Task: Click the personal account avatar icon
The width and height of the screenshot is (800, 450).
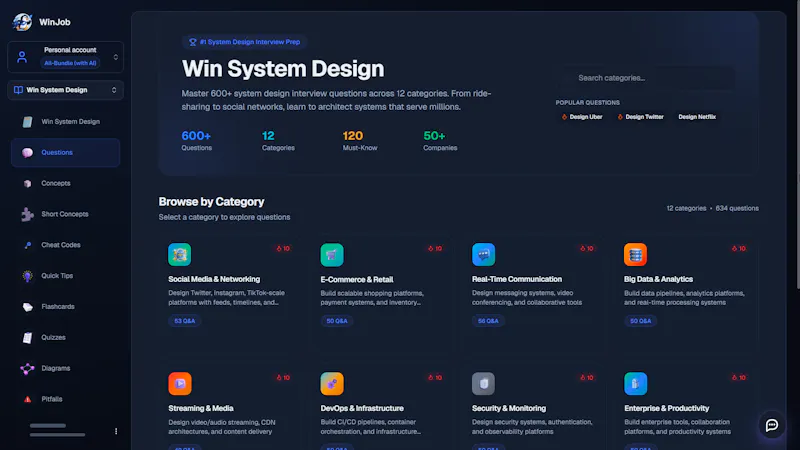Action: pos(22,57)
